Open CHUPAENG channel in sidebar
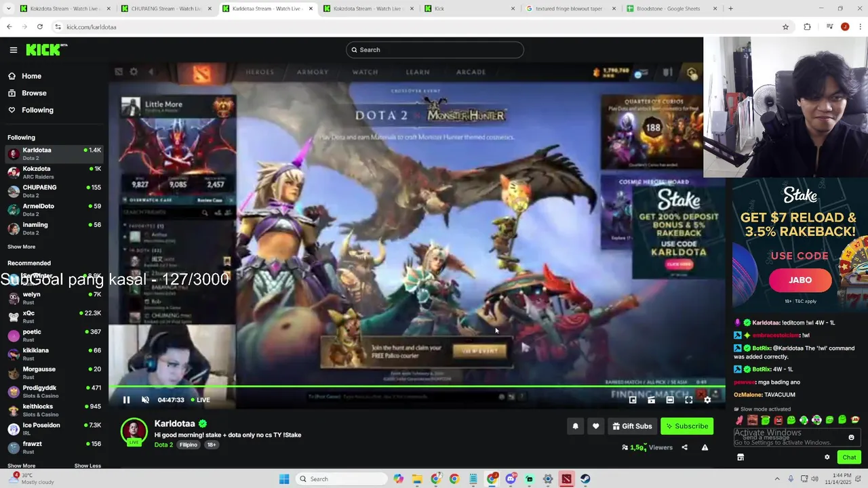 pos(54,191)
